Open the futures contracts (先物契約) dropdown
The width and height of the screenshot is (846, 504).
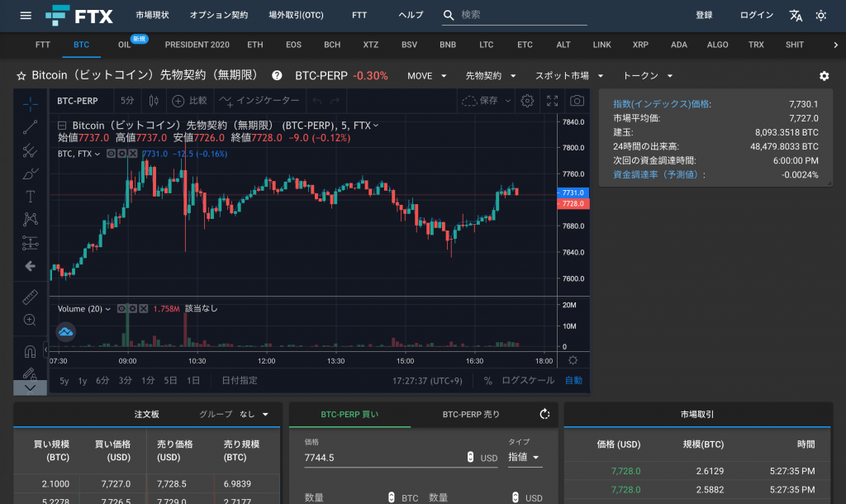tap(491, 76)
